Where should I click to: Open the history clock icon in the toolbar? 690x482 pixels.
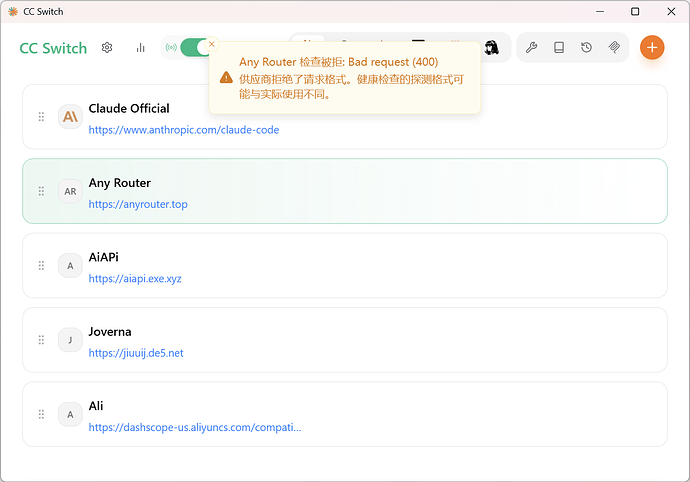click(x=586, y=48)
